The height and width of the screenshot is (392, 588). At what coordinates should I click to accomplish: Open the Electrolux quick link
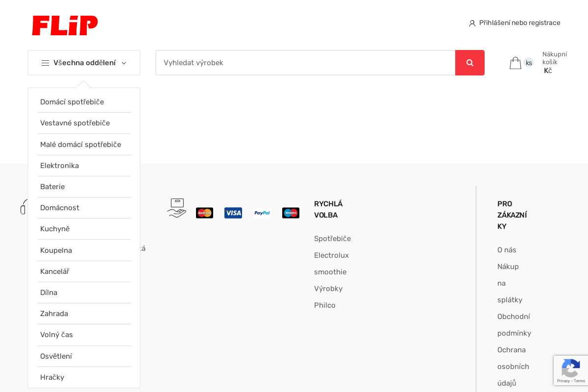click(x=331, y=255)
